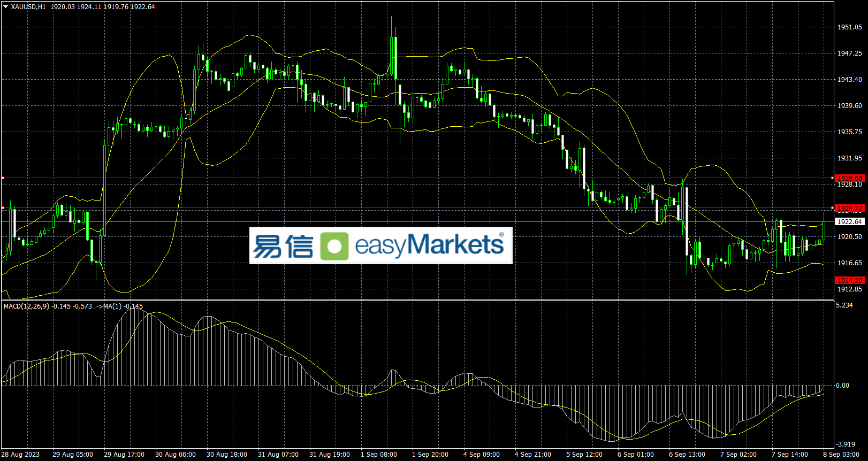Click the 7 Sep 14:00 time label
This screenshot has height=461, width=868.
(790, 455)
